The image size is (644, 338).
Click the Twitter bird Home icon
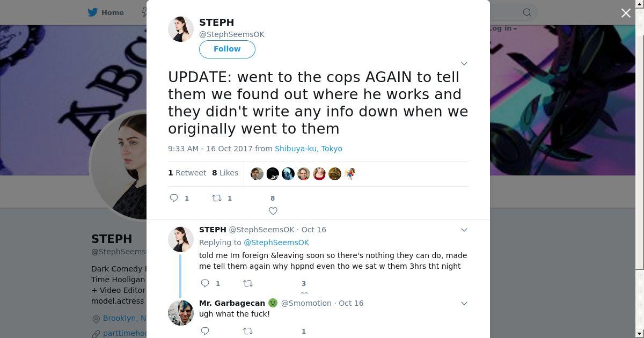(x=94, y=12)
